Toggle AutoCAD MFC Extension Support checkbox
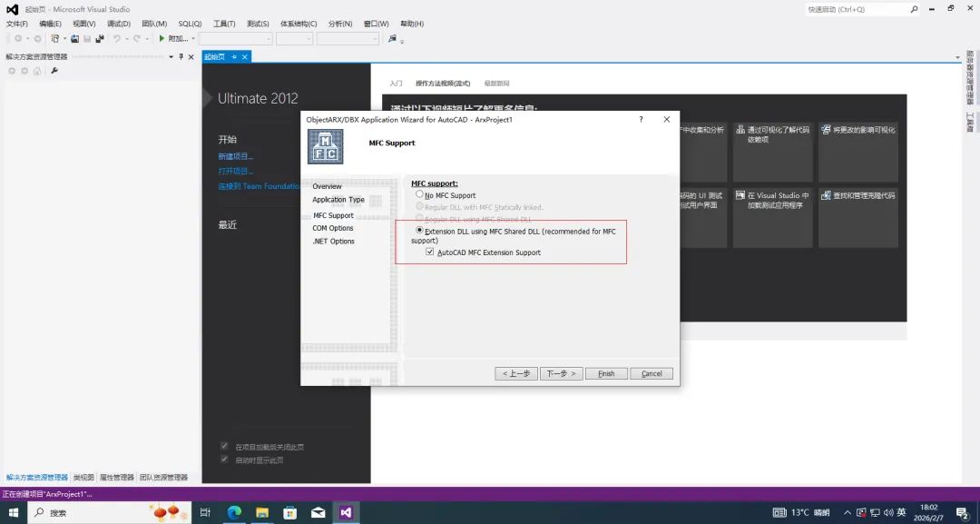Screen dimensions: 980x524 coord(429,252)
